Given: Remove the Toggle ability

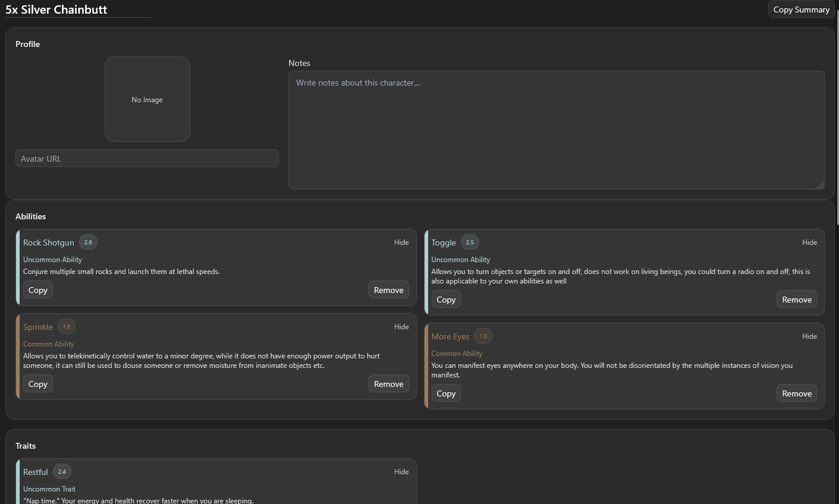Looking at the screenshot, I should 797,300.
